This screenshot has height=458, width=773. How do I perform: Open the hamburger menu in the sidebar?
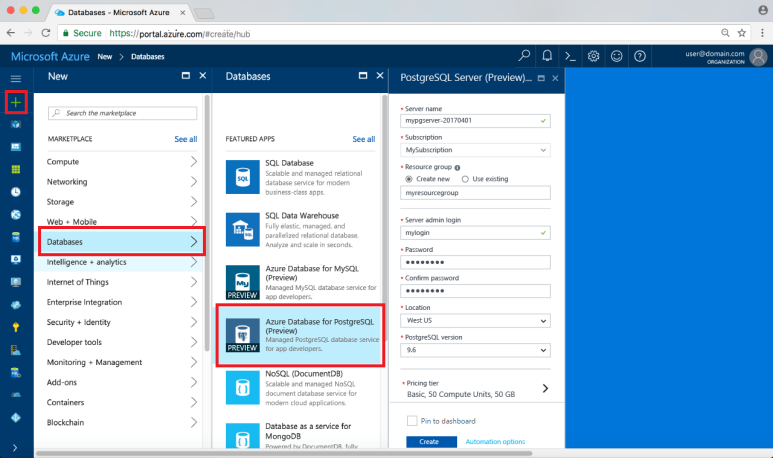(x=16, y=78)
